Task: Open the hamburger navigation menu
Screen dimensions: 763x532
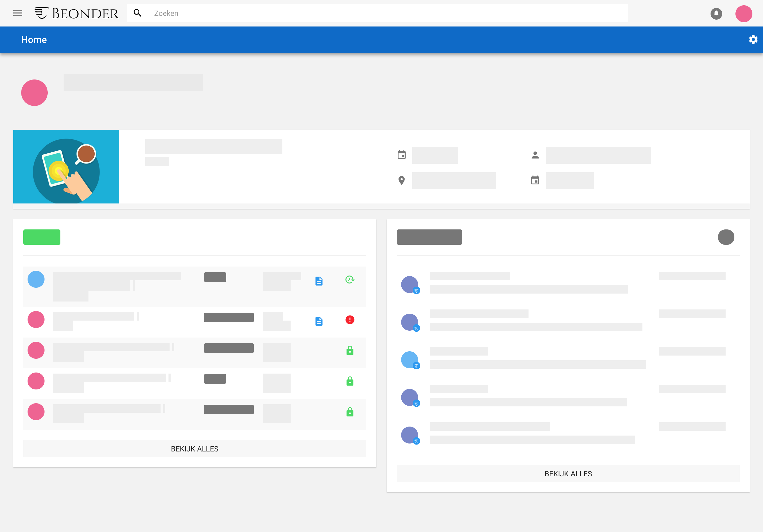Action: point(17,13)
